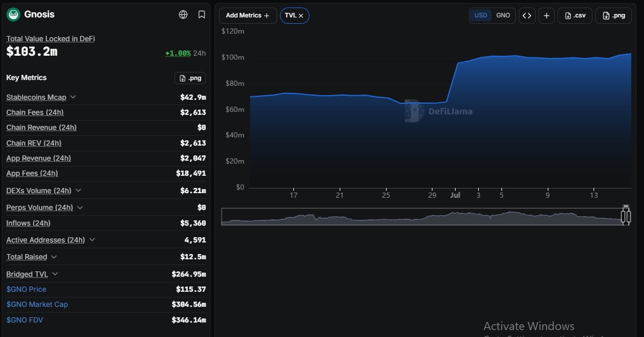Expand the Active Addresses (24h) row
The image size is (644, 337).
tap(92, 240)
